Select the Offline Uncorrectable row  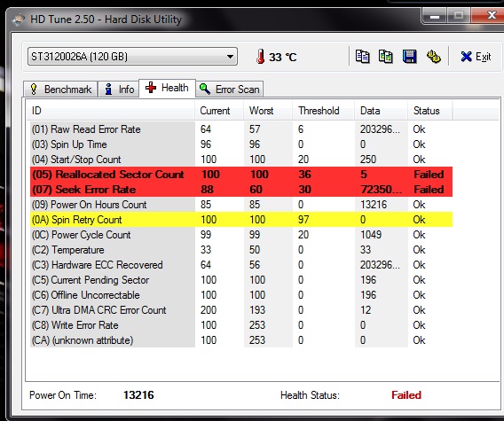tap(241, 295)
